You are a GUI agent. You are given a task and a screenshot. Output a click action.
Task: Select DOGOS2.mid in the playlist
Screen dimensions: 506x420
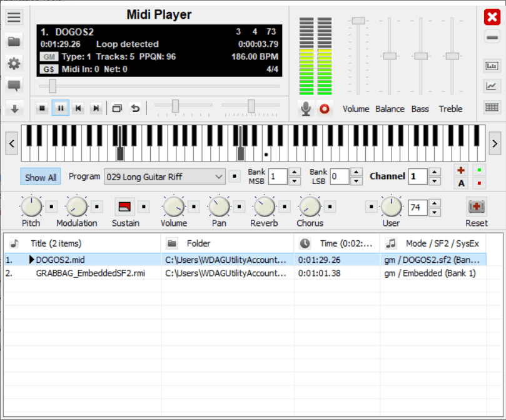click(245, 260)
